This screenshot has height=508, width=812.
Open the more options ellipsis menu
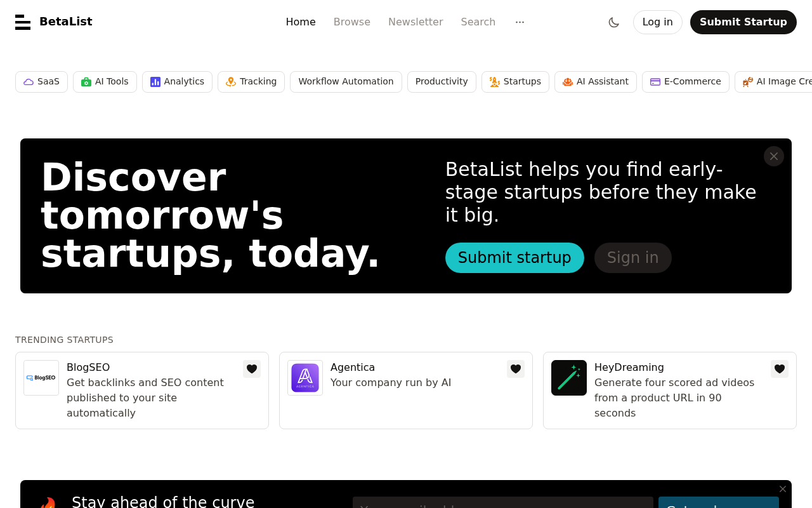[520, 22]
